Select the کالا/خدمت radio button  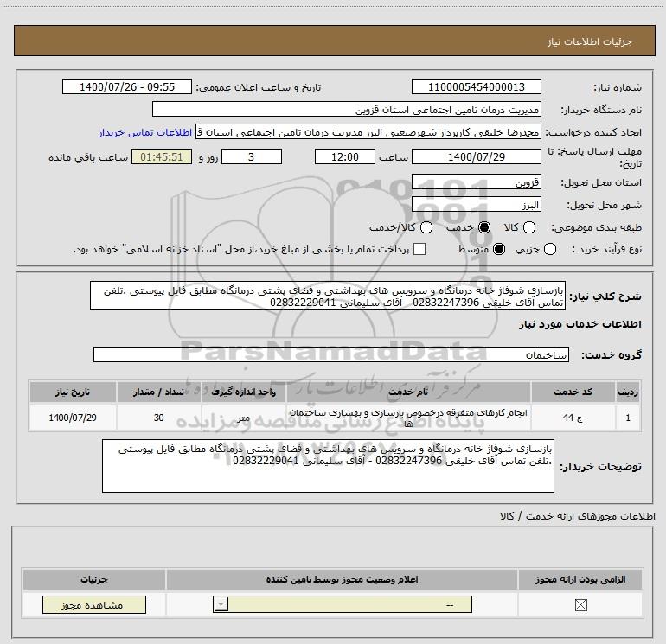426,227
